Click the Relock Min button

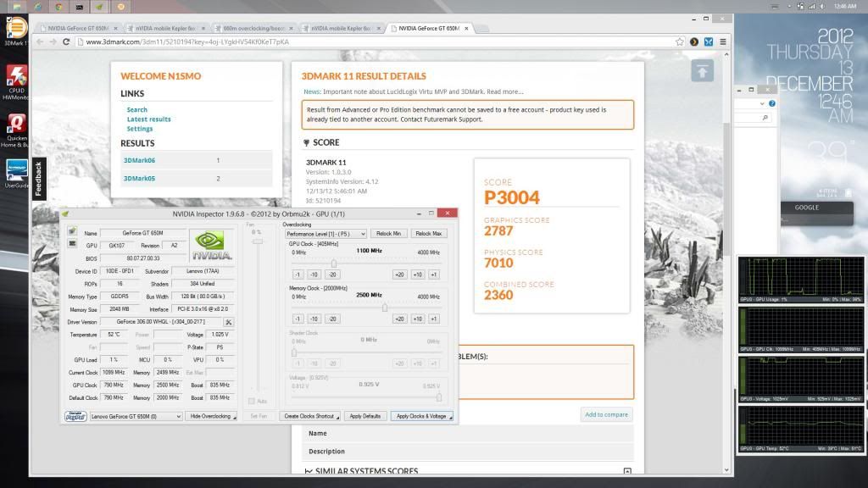click(x=388, y=234)
